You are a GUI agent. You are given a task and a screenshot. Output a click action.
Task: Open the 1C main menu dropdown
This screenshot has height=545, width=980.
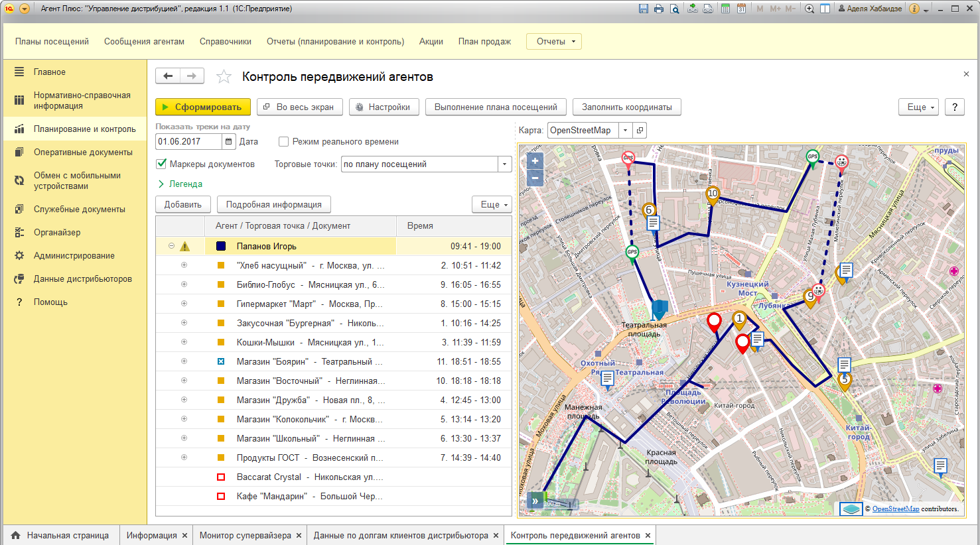25,9
